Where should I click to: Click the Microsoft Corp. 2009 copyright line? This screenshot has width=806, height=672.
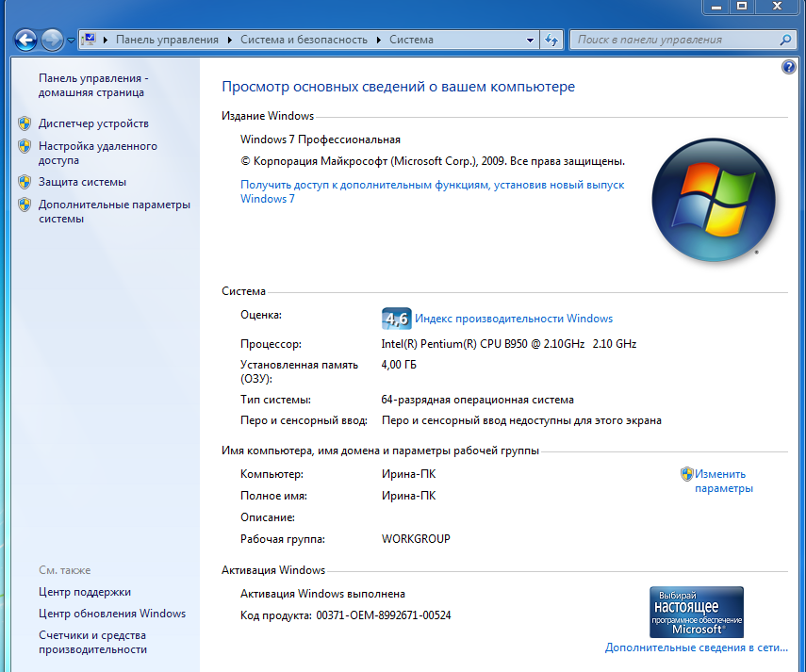(x=433, y=161)
